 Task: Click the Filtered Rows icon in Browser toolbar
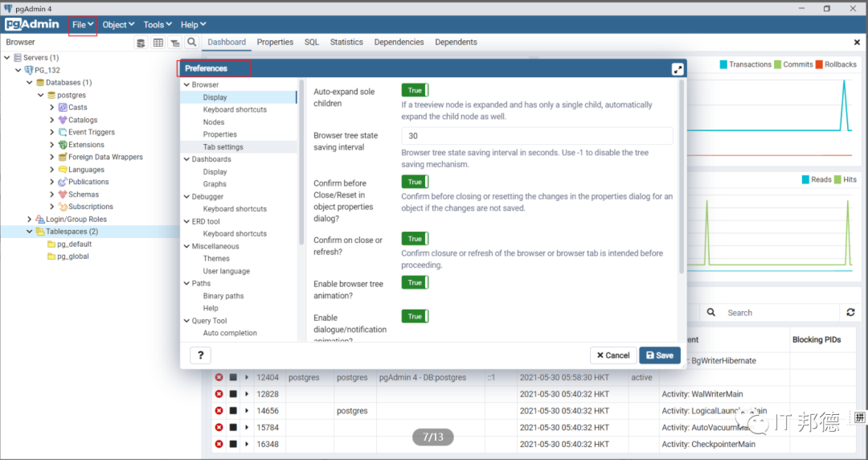pyautogui.click(x=175, y=43)
